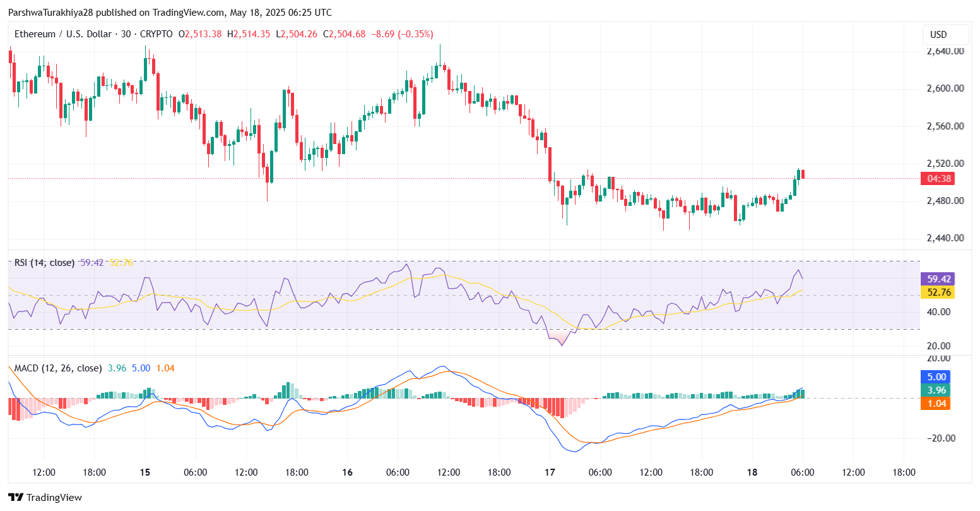This screenshot has height=511, width=980.
Task: Click the close value C2,504.68 in legend
Action: click(x=344, y=34)
